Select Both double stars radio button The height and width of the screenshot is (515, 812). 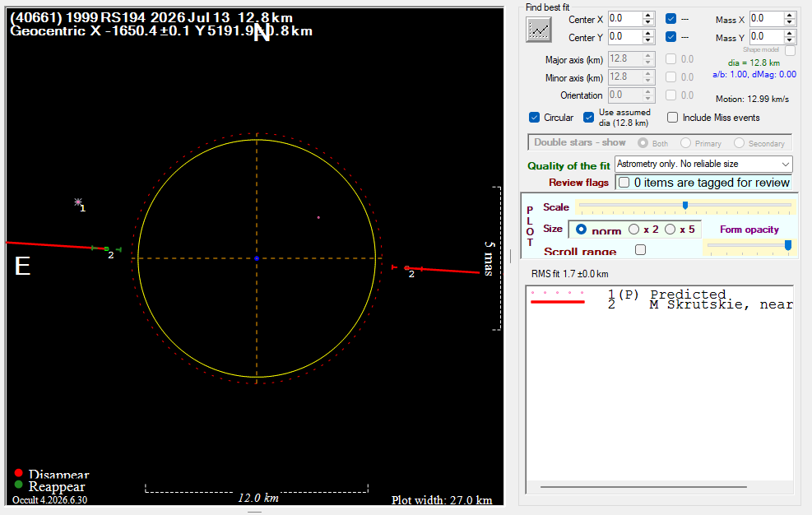click(x=643, y=143)
